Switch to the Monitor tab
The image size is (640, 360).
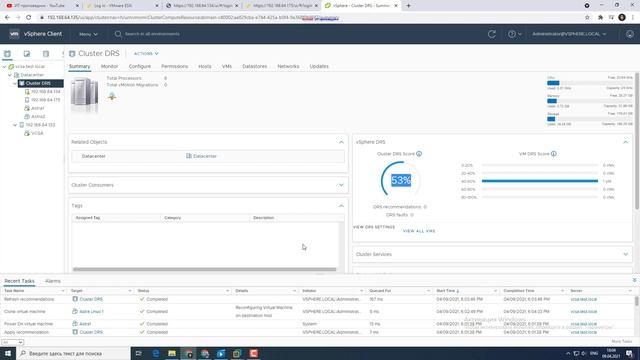109,66
